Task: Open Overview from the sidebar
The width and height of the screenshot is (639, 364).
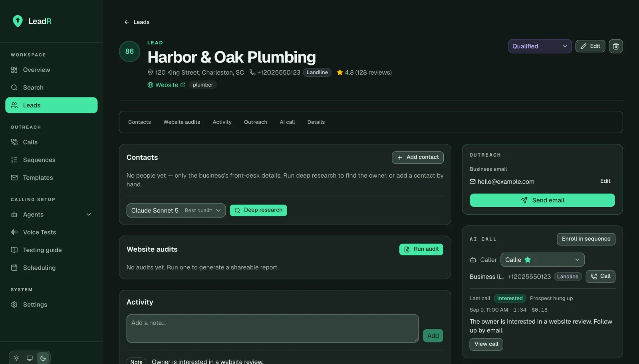Action: 51,70
